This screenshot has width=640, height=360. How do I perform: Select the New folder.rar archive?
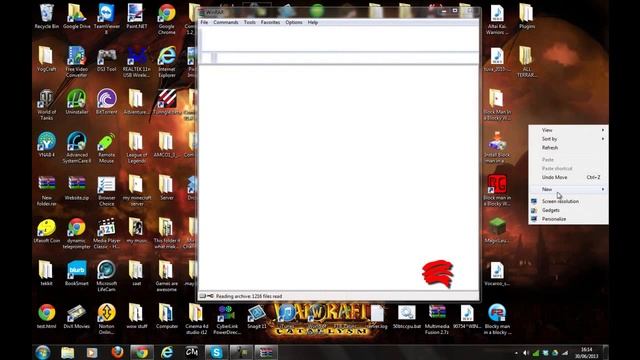[x=47, y=191]
